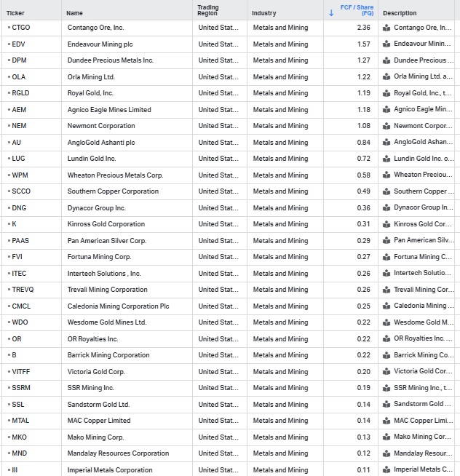Open description icon for Kinross Gold
This screenshot has height=476, width=460.
pos(386,224)
